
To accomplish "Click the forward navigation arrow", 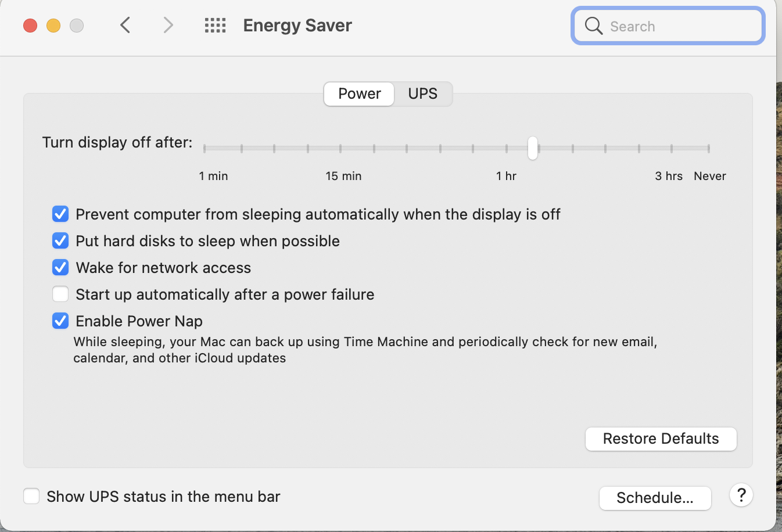I will coord(168,25).
